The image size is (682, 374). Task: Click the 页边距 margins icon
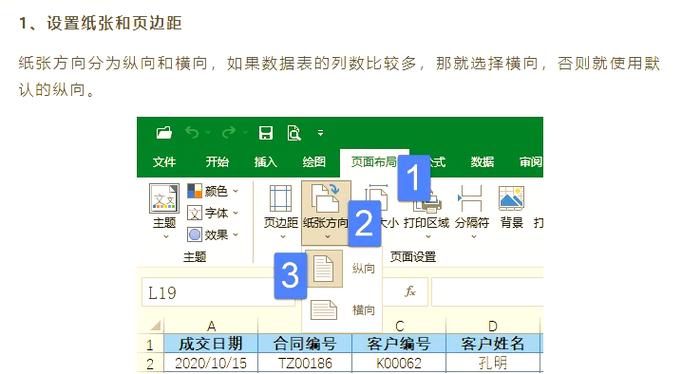(x=281, y=198)
